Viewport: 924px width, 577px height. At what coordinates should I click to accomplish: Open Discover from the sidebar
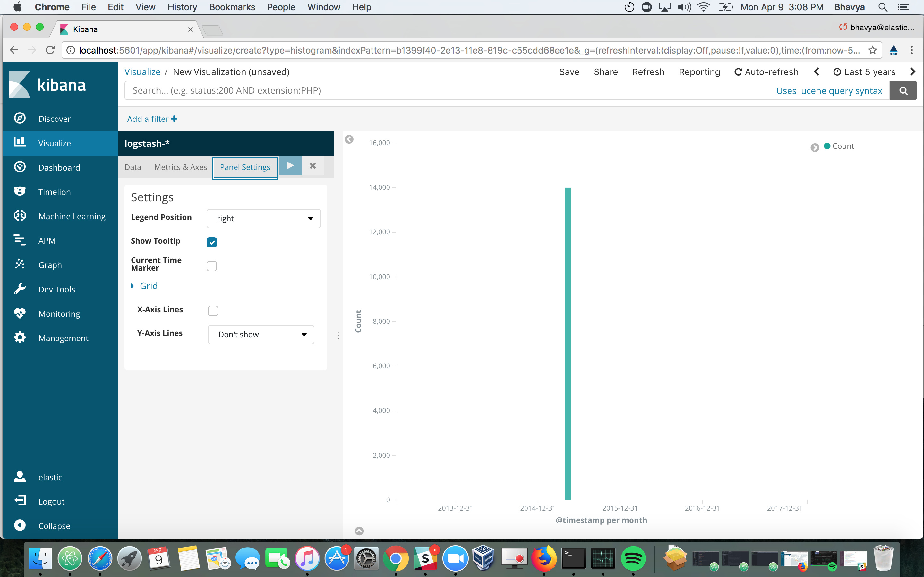click(54, 119)
